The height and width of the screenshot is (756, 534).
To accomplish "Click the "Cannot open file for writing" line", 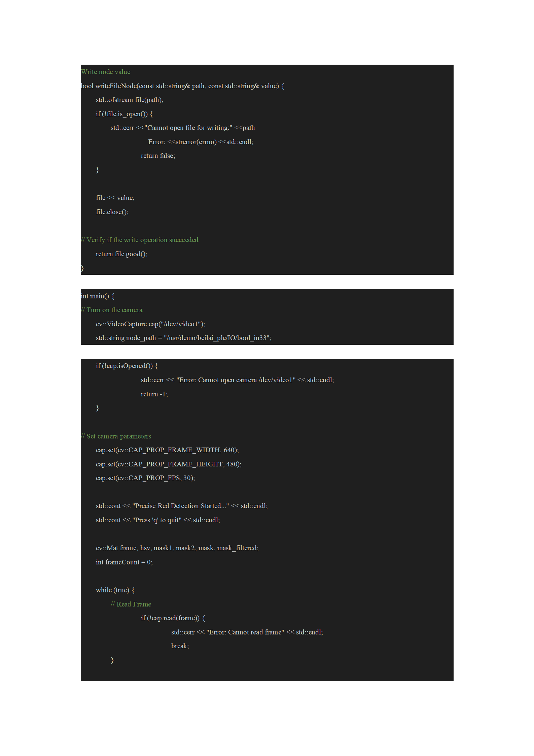I will [183, 128].
